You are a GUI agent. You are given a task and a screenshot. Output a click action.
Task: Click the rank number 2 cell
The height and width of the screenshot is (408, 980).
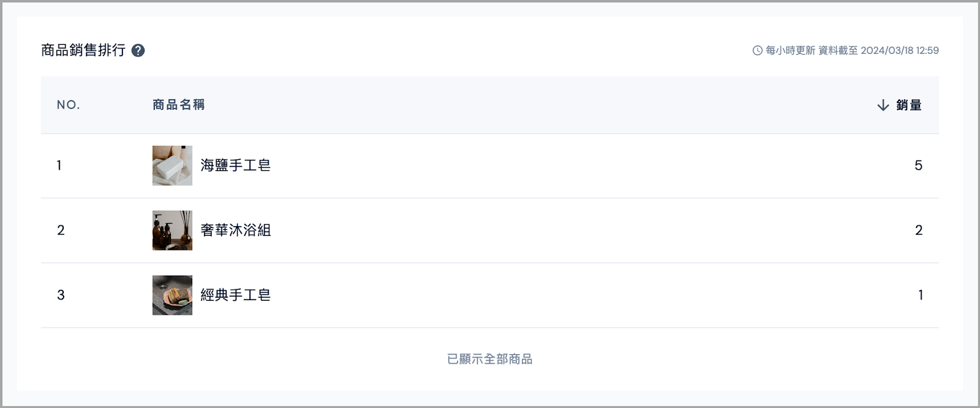coord(61,230)
